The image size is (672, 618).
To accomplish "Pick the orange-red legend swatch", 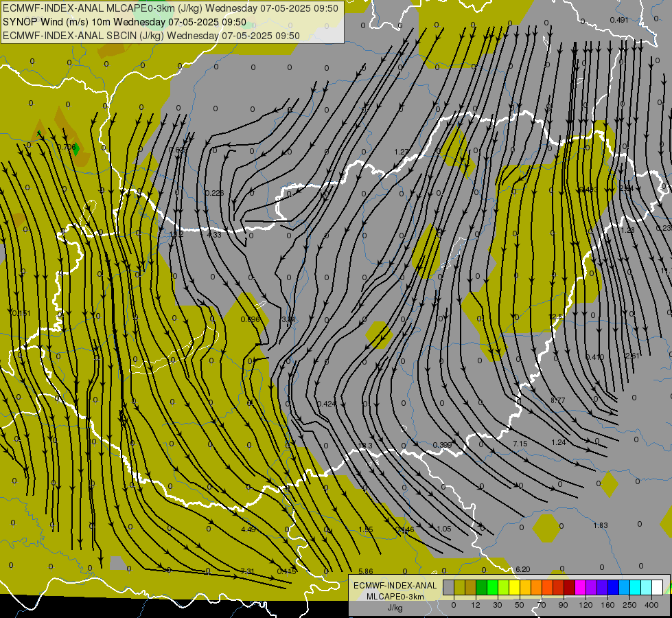I will point(548,587).
